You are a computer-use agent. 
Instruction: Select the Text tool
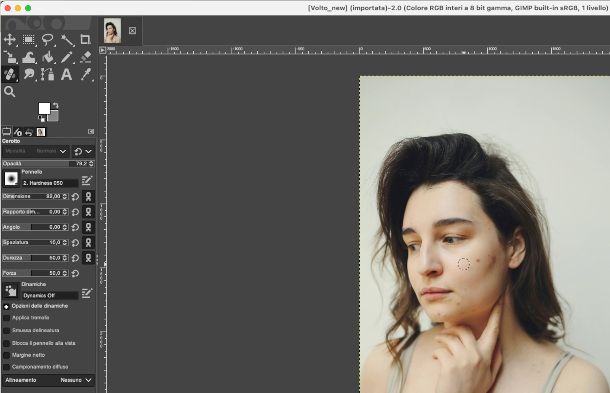coord(67,74)
